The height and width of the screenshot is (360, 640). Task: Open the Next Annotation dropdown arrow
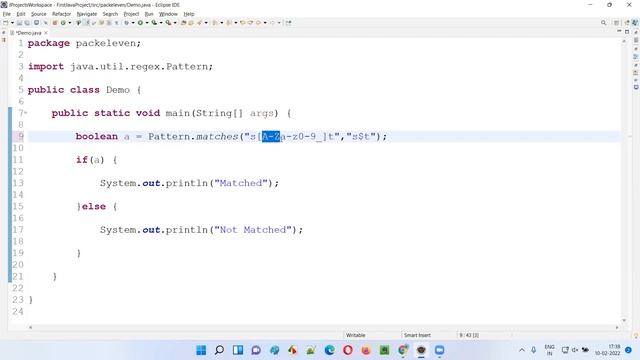(x=222, y=23)
